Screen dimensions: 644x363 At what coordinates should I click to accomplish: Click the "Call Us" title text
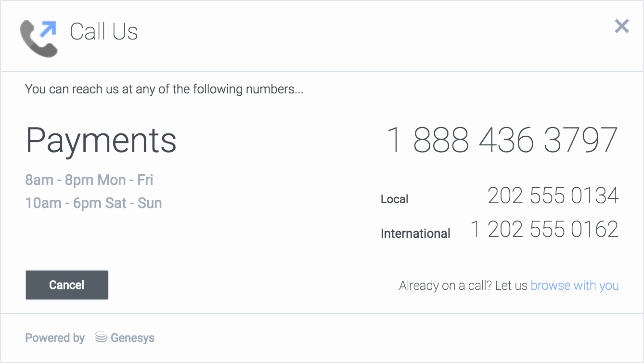tap(104, 32)
